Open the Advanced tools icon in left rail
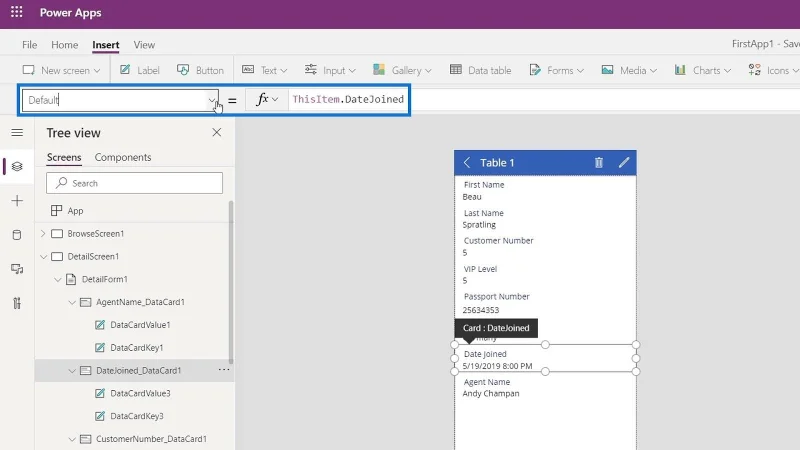Screen dimensions: 800x450 pos(17,303)
